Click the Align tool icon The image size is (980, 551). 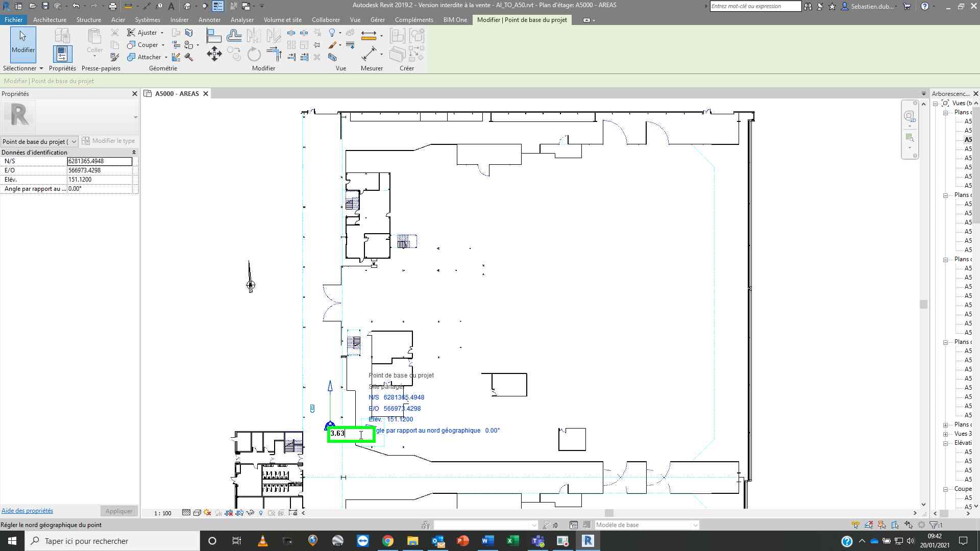point(214,35)
